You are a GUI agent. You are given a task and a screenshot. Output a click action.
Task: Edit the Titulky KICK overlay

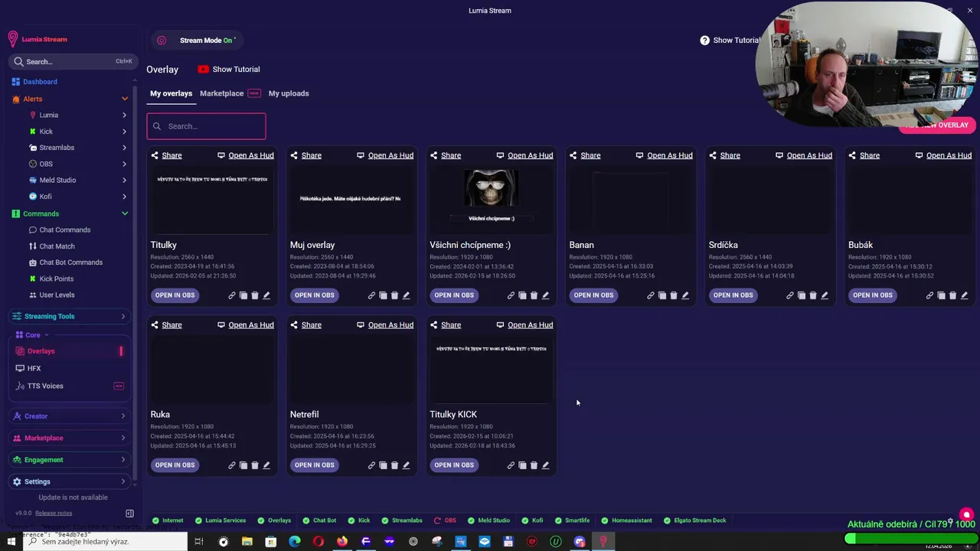point(545,465)
